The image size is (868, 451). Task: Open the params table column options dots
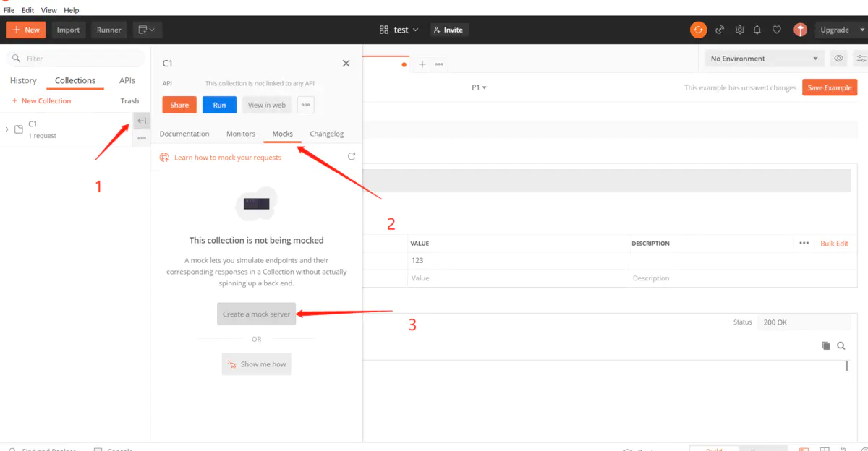coord(804,244)
